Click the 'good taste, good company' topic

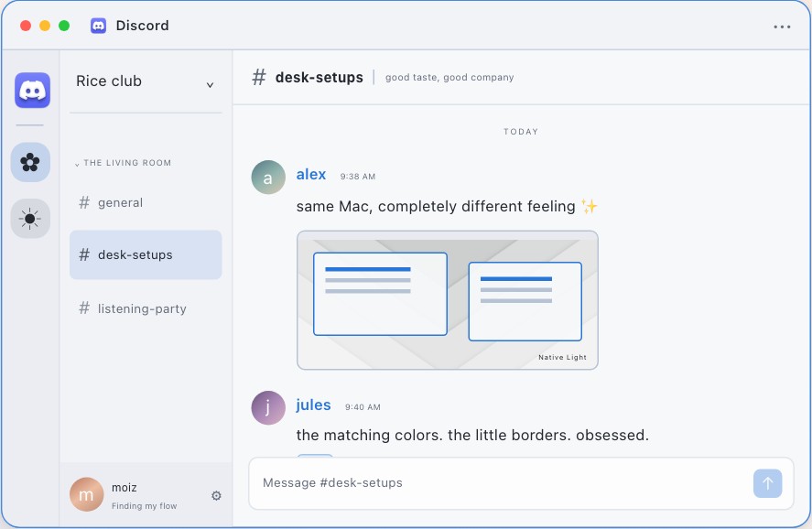[449, 77]
